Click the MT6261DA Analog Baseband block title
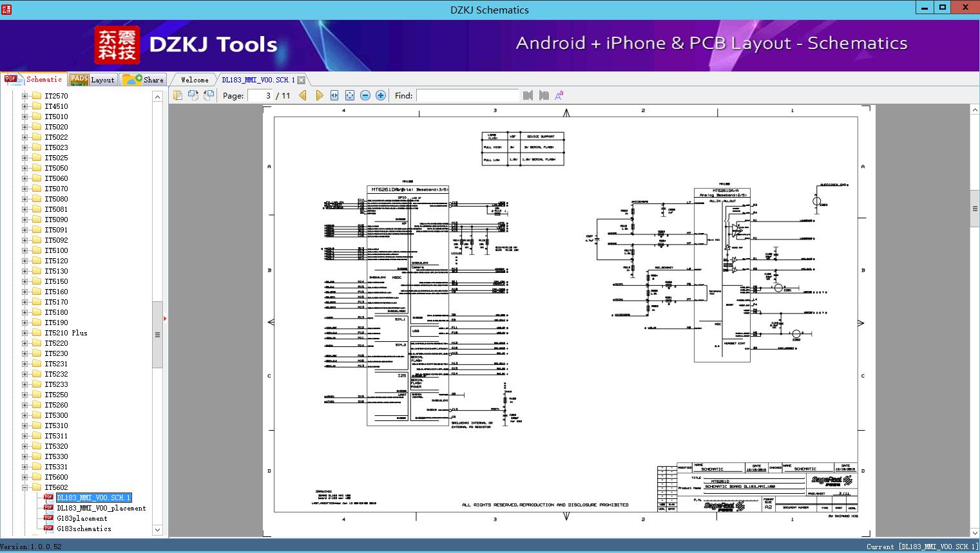This screenshot has height=553, width=980. [723, 192]
